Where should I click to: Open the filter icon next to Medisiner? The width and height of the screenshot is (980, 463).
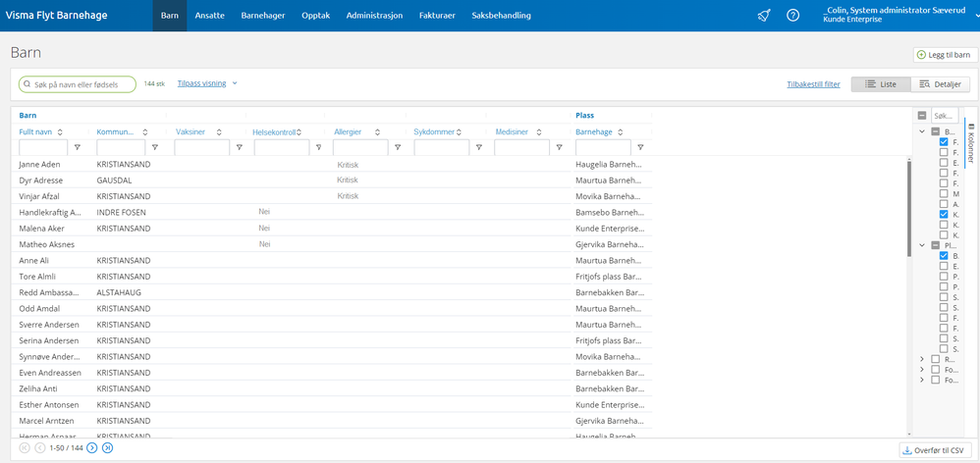(559, 147)
